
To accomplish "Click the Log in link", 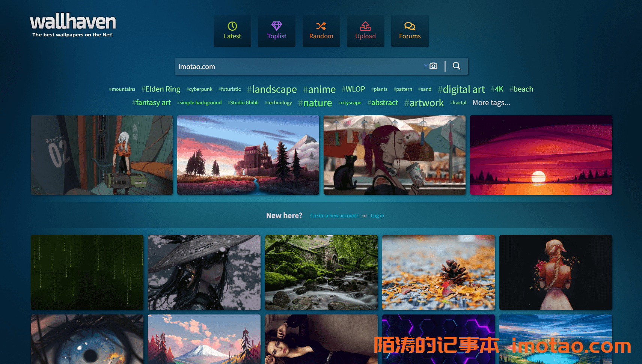I will (x=377, y=216).
